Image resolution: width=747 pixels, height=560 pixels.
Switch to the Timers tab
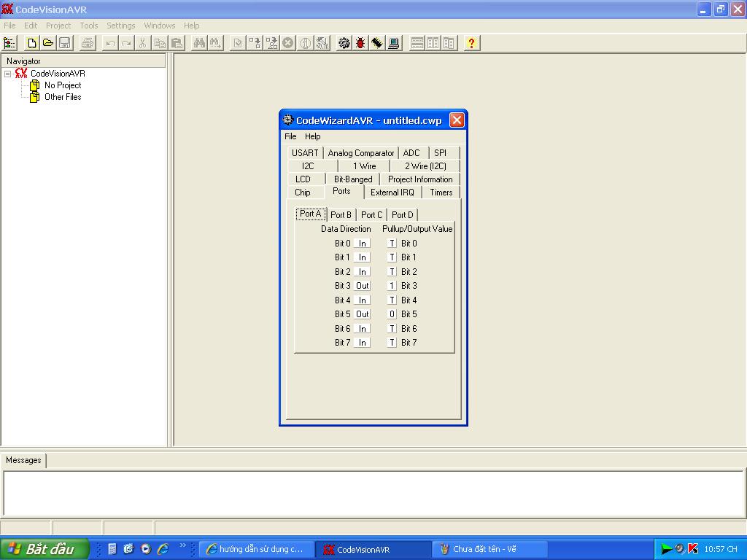coord(441,192)
